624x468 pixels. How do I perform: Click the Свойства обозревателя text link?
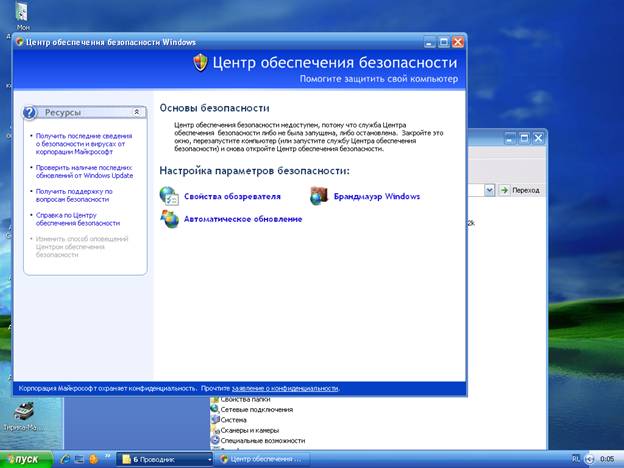(x=232, y=196)
